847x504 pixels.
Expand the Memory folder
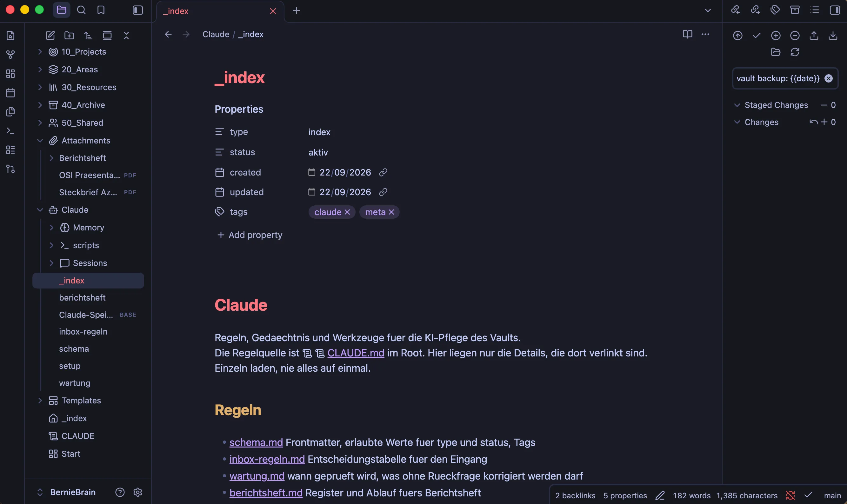coord(51,228)
